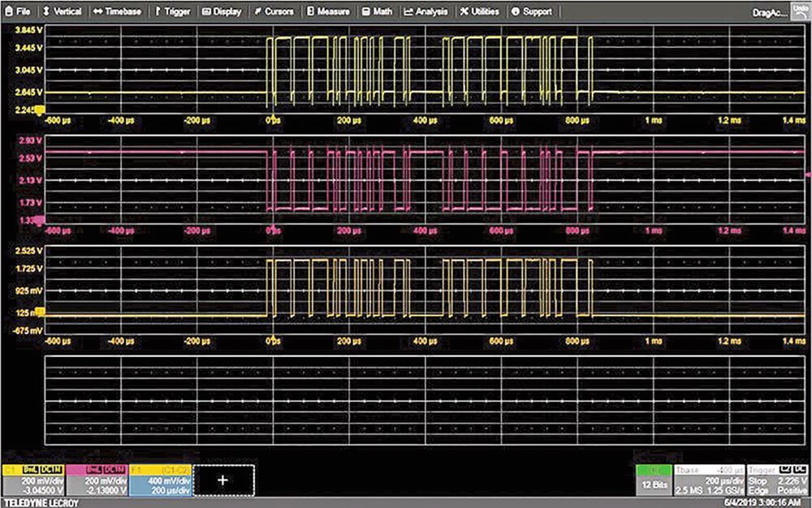Click the Trigger menu icon
Viewport: 812px width, 508px height.
[x=158, y=11]
